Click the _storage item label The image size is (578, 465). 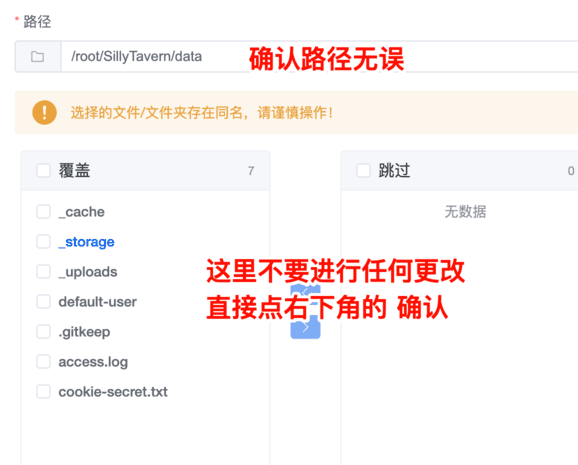point(87,242)
